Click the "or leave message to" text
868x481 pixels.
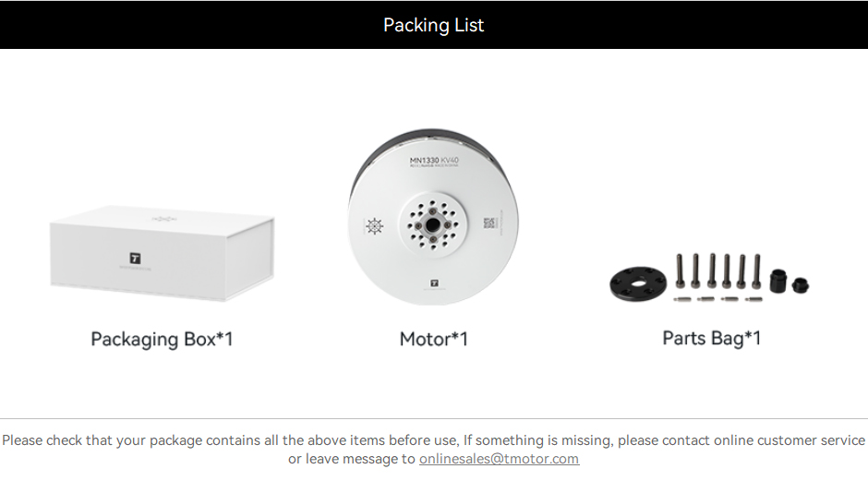point(352,459)
